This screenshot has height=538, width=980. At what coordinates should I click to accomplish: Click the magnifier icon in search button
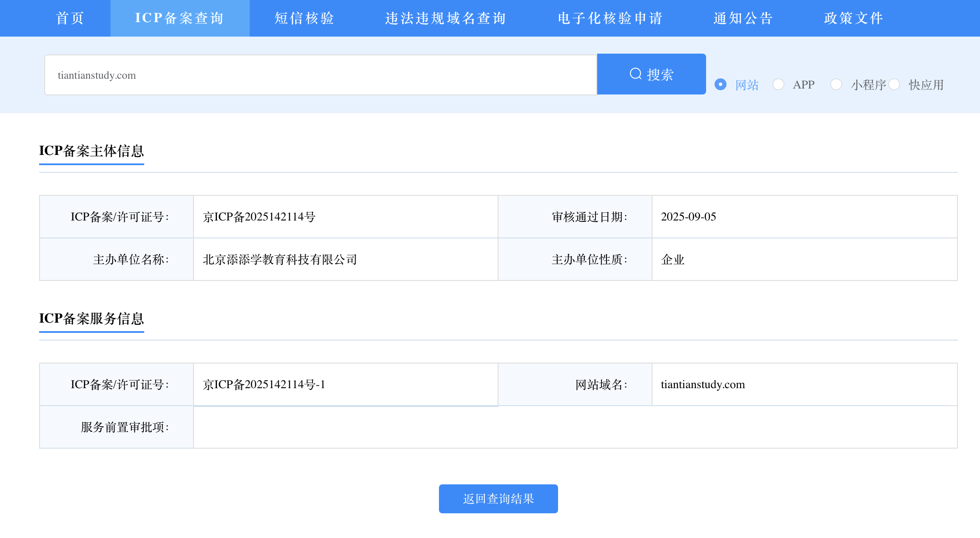tap(635, 74)
